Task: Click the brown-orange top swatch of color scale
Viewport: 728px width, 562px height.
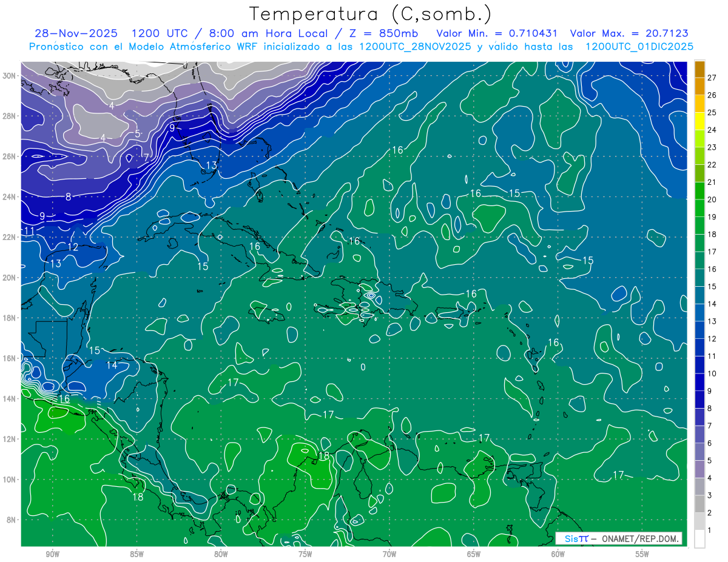Action: pyautogui.click(x=699, y=69)
